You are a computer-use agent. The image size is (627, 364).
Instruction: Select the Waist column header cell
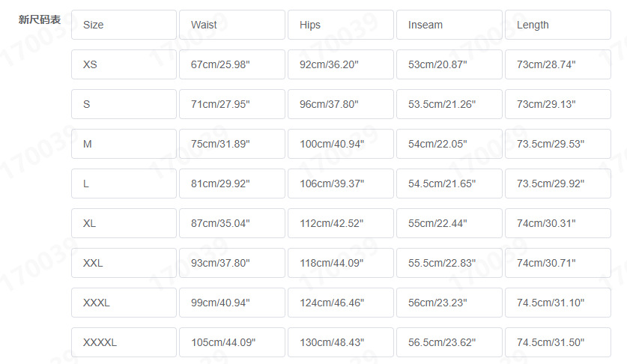232,25
